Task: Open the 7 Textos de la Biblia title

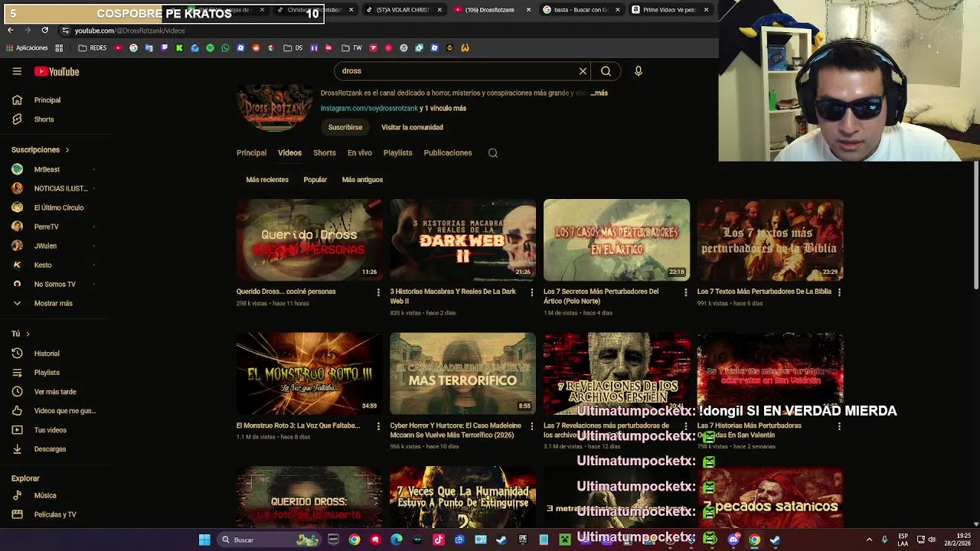Action: (x=764, y=292)
